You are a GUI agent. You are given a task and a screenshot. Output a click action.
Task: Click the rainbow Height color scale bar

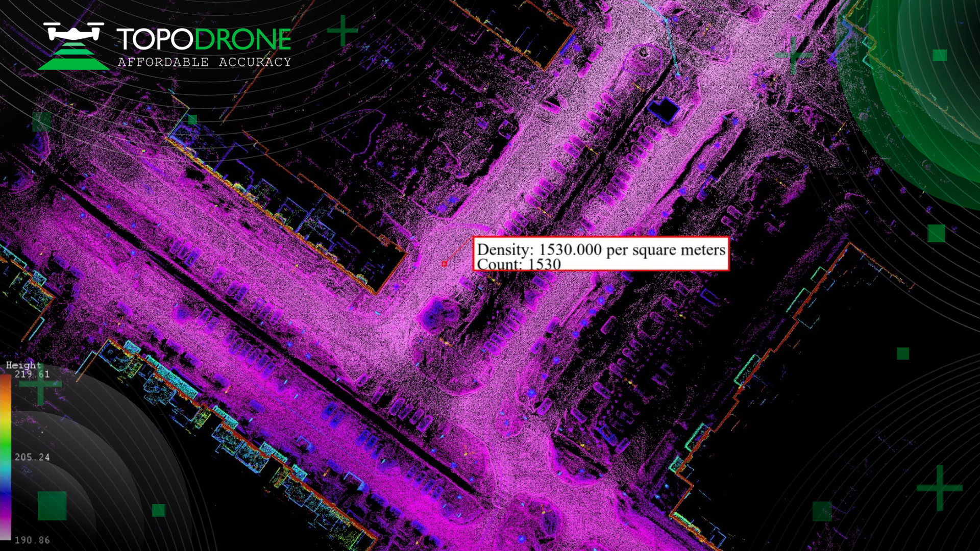click(5, 457)
